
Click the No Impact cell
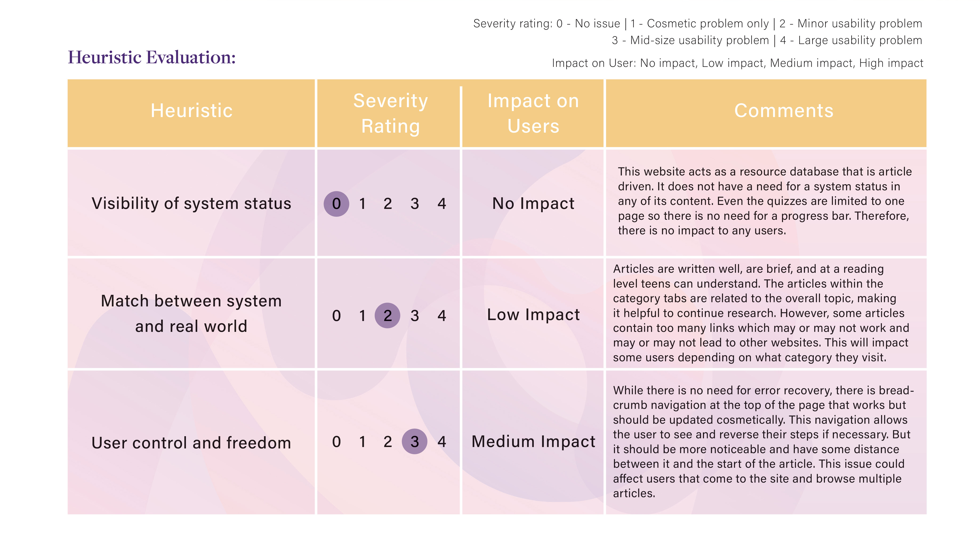(533, 204)
